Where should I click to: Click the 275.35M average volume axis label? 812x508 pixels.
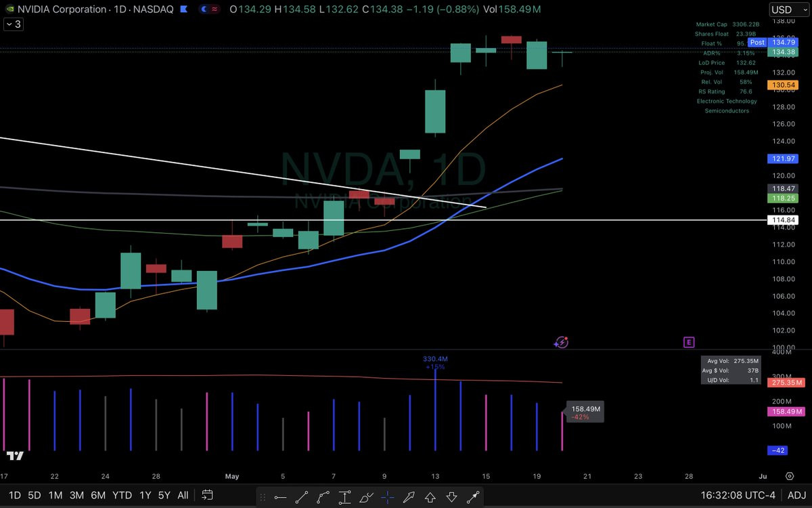[x=787, y=383]
